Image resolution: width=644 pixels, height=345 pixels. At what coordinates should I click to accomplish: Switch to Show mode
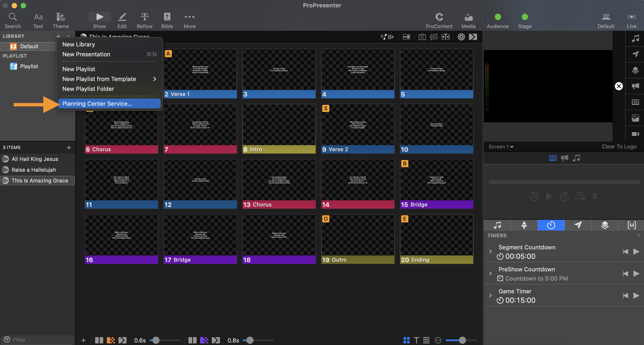point(99,20)
